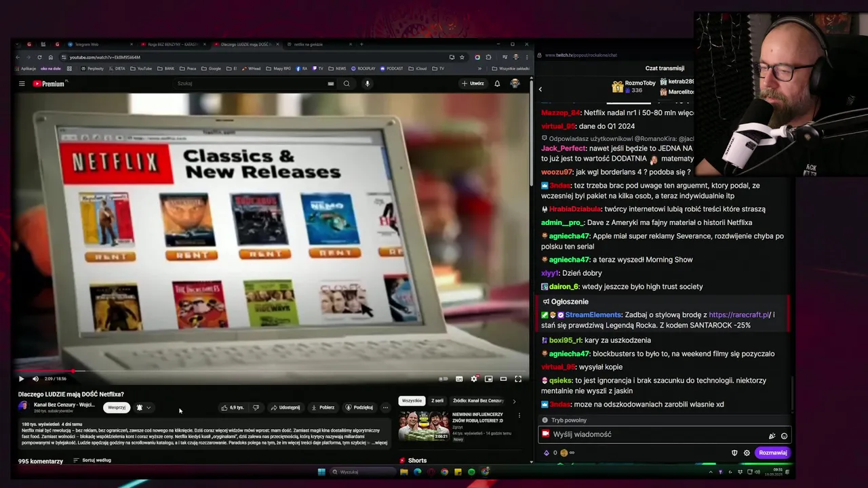868x488 pixels.
Task: Select the Źródło: Kanał Bez Cenzury chip
Action: tap(479, 401)
